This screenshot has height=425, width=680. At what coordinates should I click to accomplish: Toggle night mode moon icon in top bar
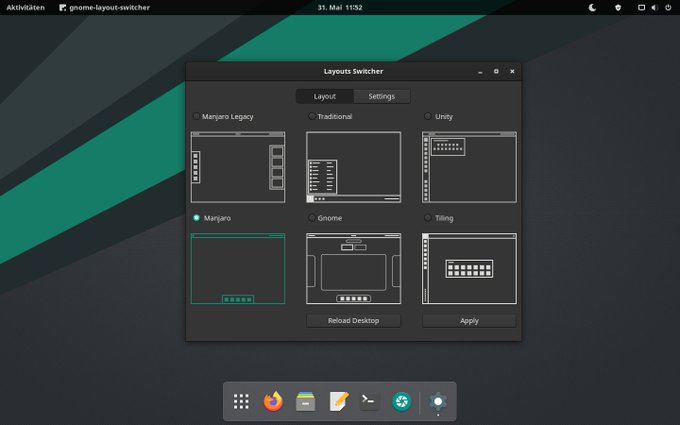tap(592, 7)
